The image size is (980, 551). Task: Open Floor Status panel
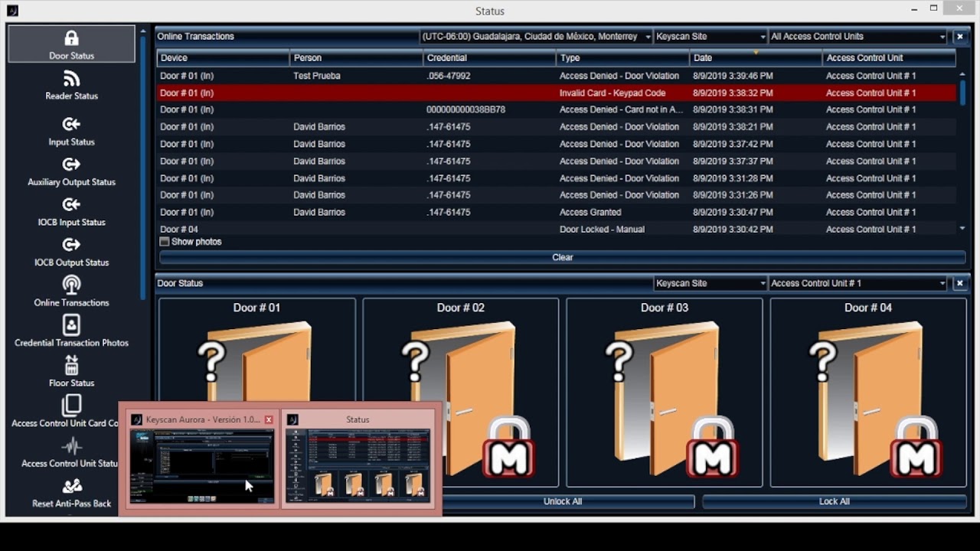[71, 372]
